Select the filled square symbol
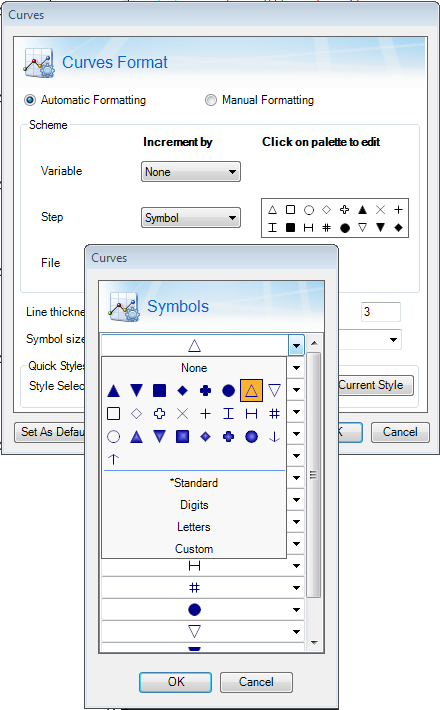440x710 pixels. click(x=159, y=390)
